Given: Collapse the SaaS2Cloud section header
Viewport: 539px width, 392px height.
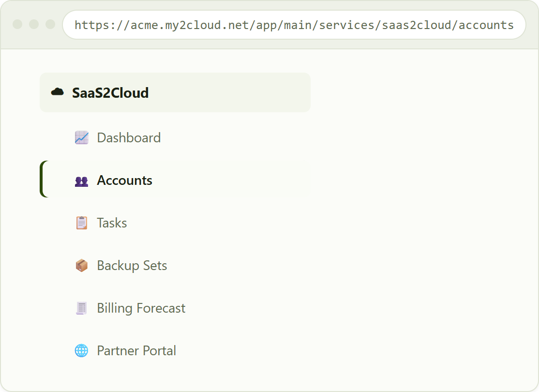Looking at the screenshot, I should coord(175,92).
